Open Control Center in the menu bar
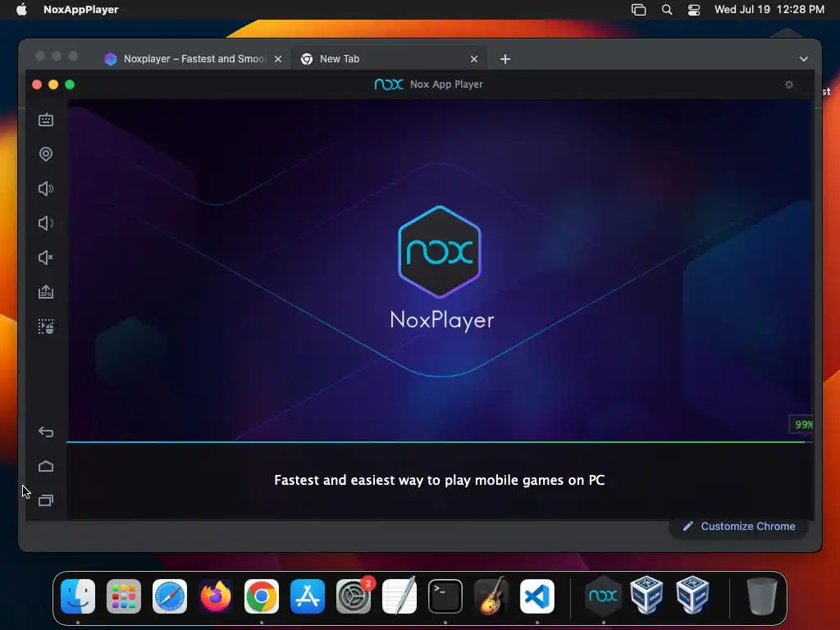The height and width of the screenshot is (630, 840). point(694,10)
